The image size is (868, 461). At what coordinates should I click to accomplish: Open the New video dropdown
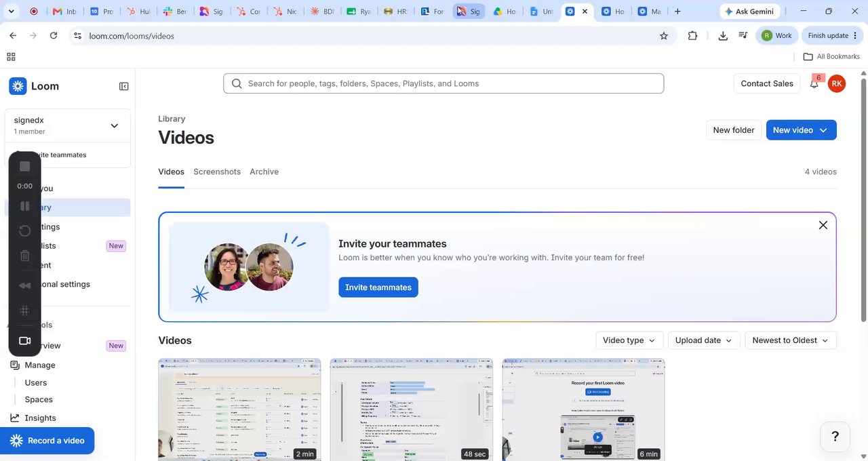pos(801,130)
